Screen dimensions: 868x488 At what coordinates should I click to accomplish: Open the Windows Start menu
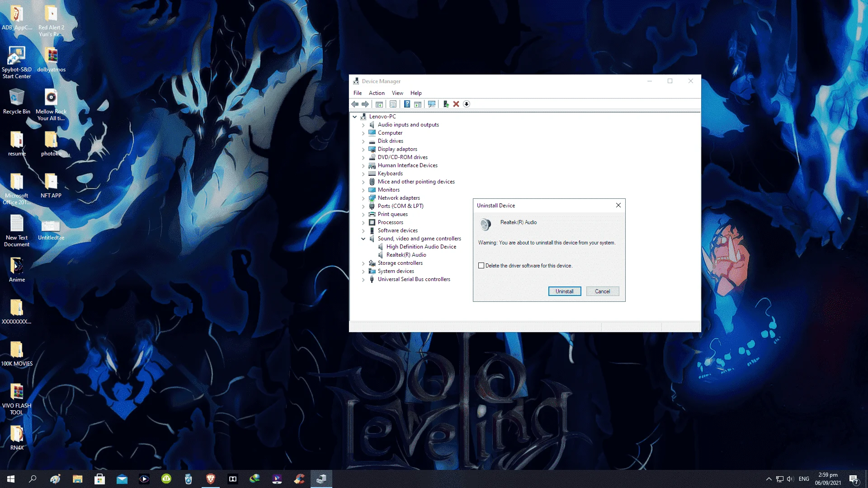click(11, 479)
